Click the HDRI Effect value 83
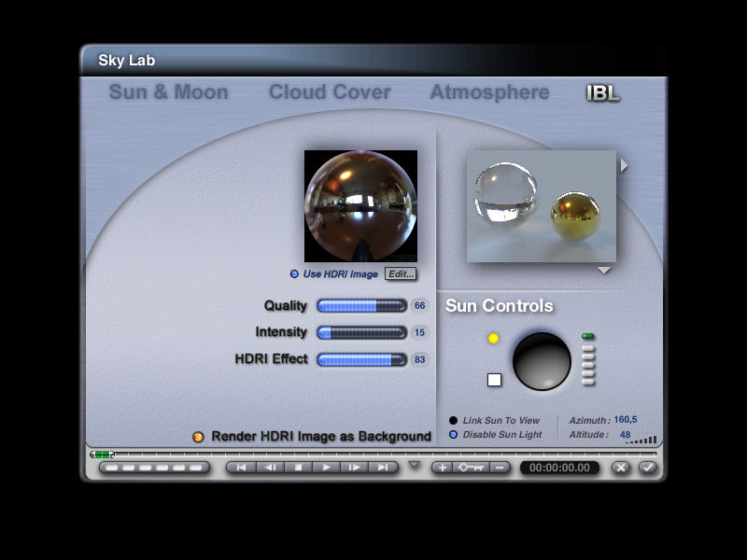The image size is (747, 560). (x=419, y=359)
